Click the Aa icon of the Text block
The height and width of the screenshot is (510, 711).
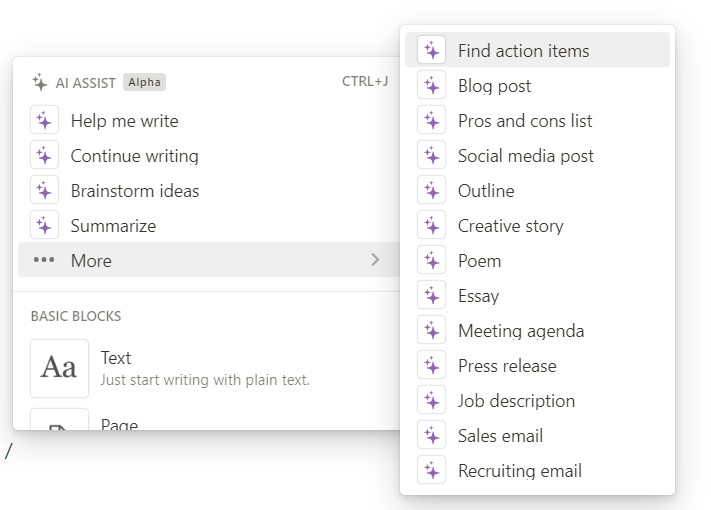click(59, 368)
